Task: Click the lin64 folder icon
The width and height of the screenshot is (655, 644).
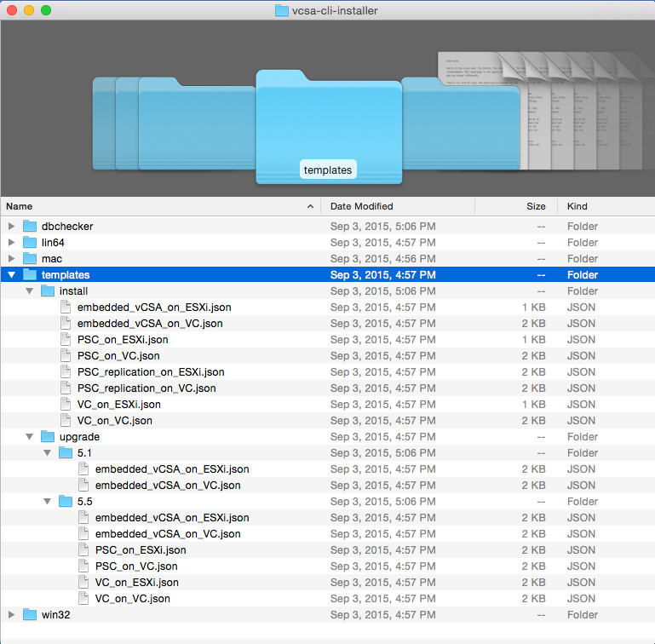Action: pyautogui.click(x=30, y=243)
